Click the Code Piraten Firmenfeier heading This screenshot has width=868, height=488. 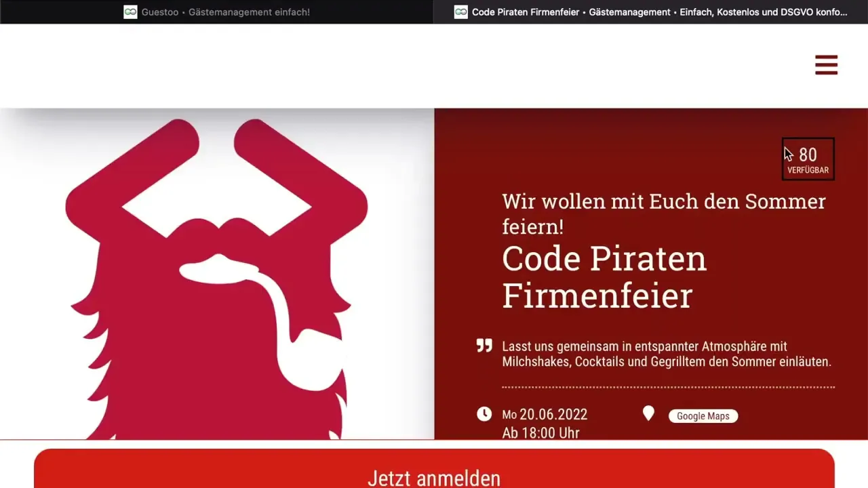click(604, 277)
